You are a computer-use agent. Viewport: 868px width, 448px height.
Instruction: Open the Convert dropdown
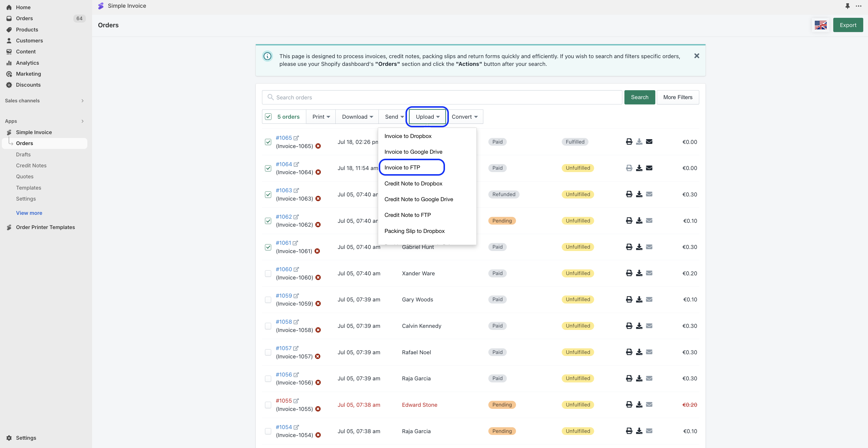pos(464,117)
